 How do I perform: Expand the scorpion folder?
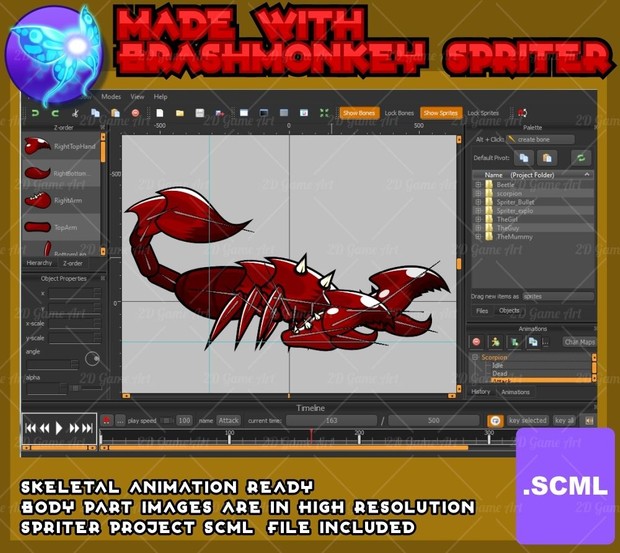pyautogui.click(x=478, y=193)
